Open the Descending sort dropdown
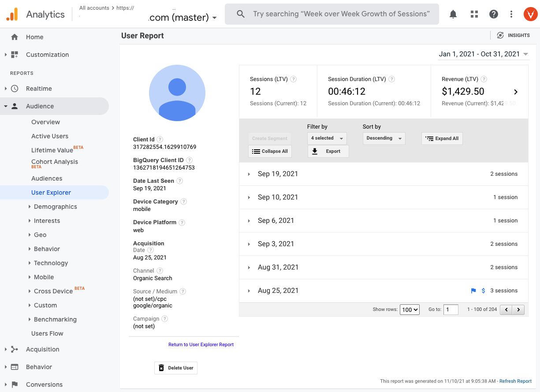Viewport: 540px width, 392px height. click(384, 138)
